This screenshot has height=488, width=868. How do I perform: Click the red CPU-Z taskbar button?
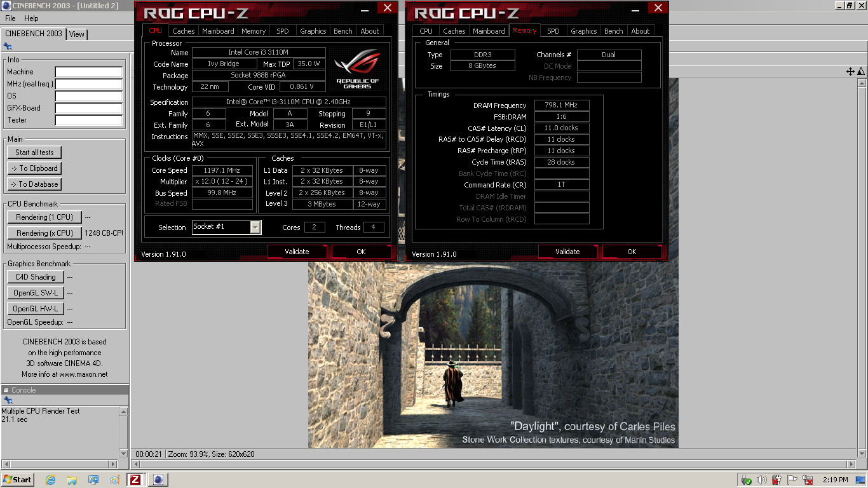click(x=136, y=480)
